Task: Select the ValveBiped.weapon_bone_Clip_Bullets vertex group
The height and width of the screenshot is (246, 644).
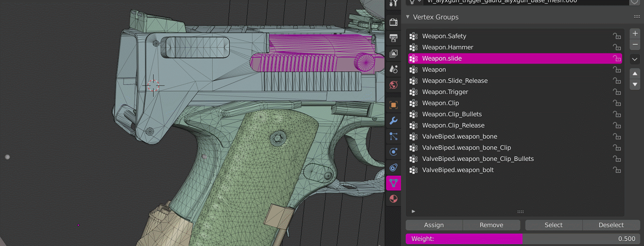Action: click(515, 159)
